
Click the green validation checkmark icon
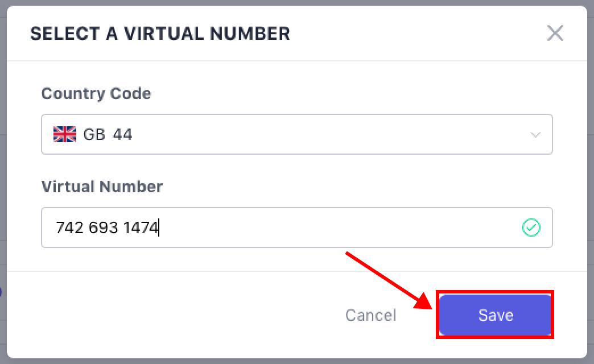tap(531, 227)
